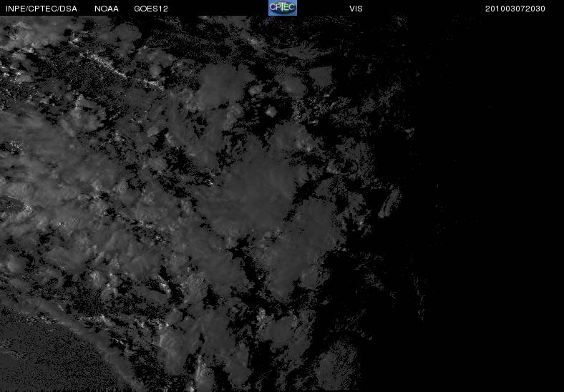
Task: Click the GOES12 satellite label
Action: click(x=151, y=9)
